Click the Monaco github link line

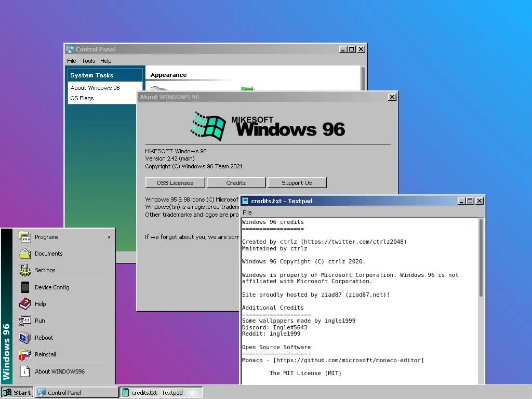[x=333, y=361]
